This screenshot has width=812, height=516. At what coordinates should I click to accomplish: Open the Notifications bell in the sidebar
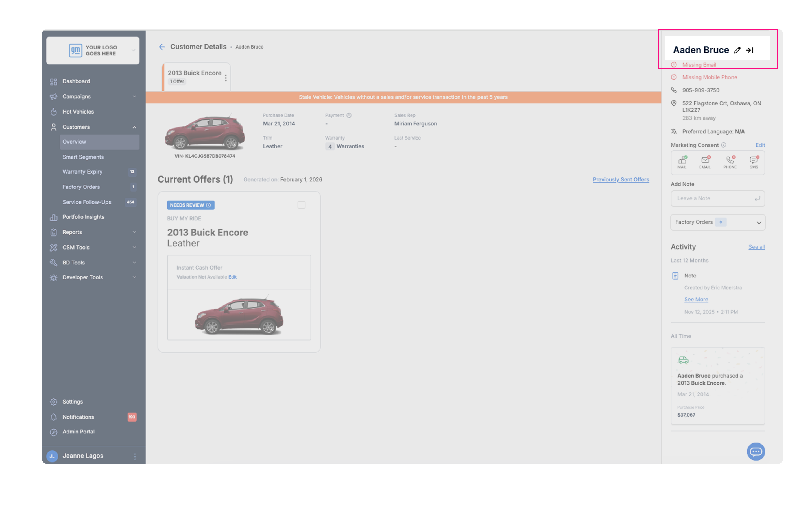coord(54,417)
